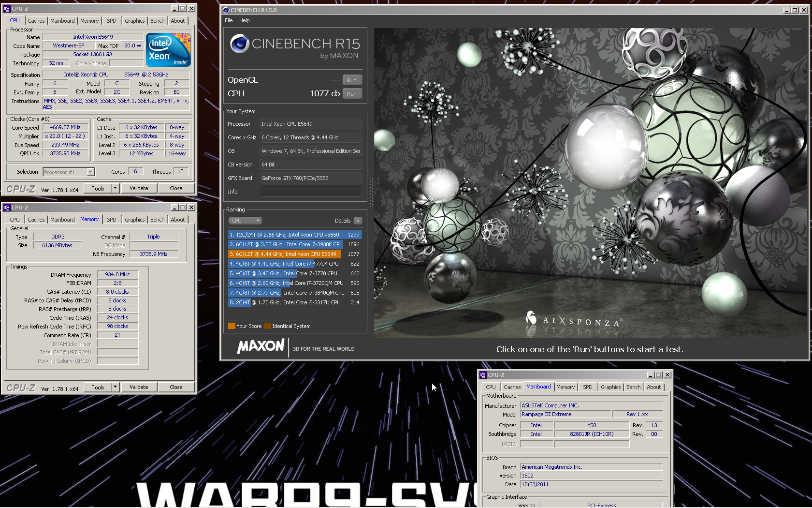Click Validate in Memory CPU-Z window
The width and height of the screenshot is (812, 508).
pos(139,387)
